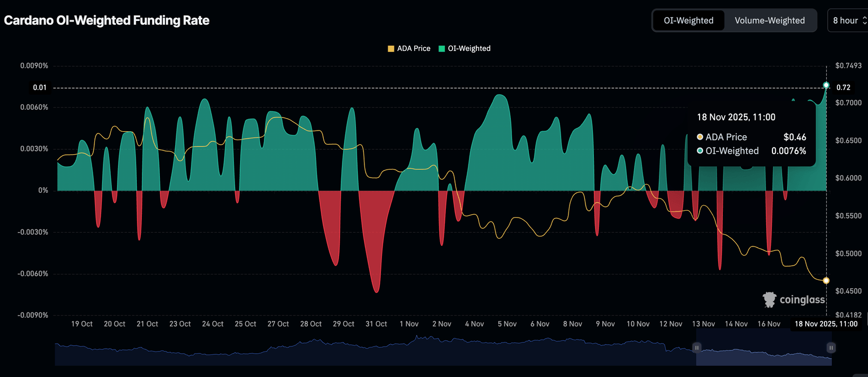This screenshot has width=868, height=377.
Task: Click the yellow ADA Price legend square
Action: pyautogui.click(x=391, y=49)
